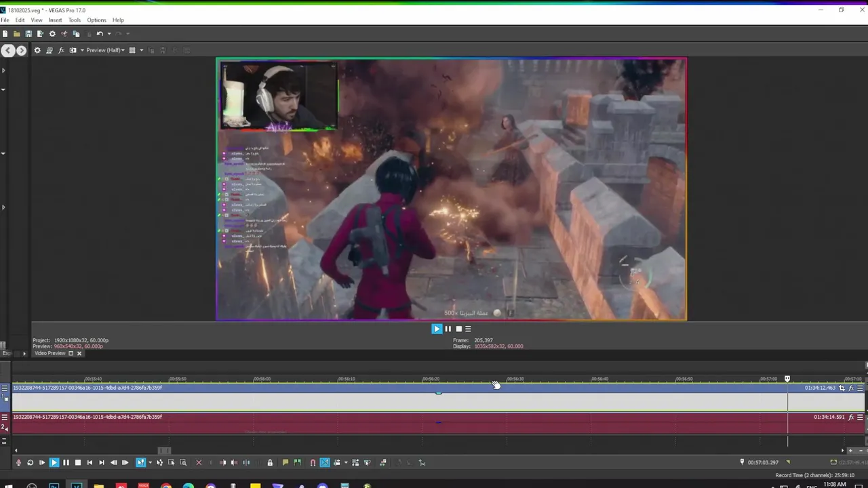
Task: Click the timeline horizontal scrollbar thumb
Action: [165, 451]
